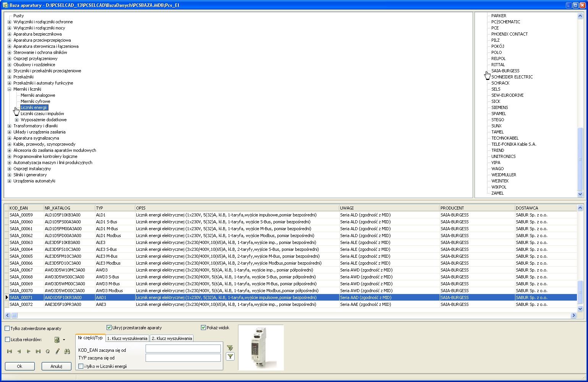
Task: Click the pencil edit record icon
Action: (x=58, y=351)
